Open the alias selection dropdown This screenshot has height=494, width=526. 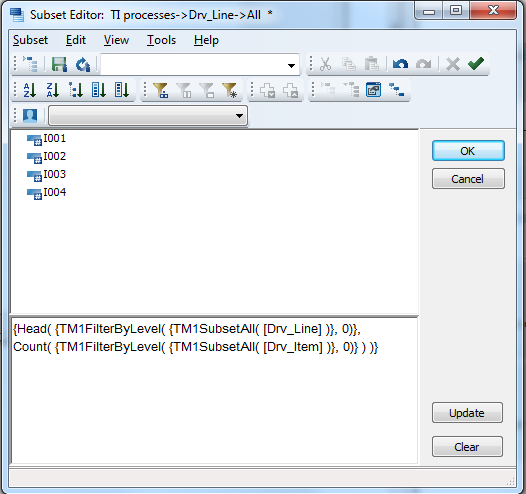pyautogui.click(x=148, y=116)
